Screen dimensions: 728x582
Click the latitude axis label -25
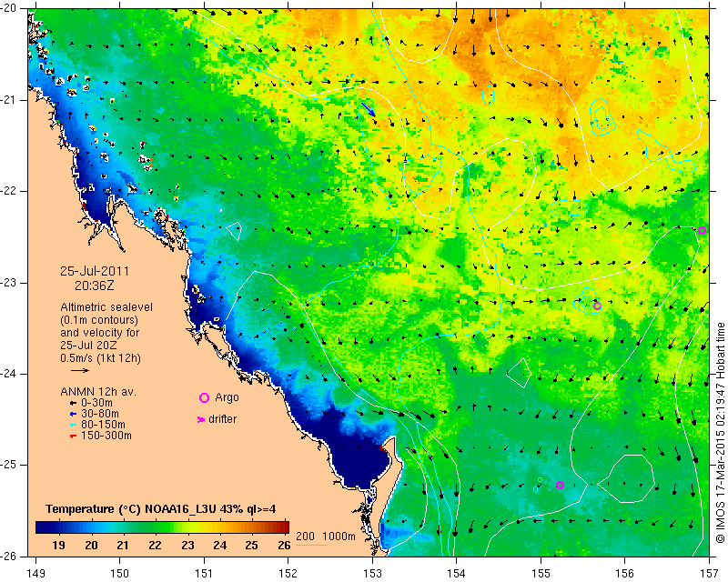tap(9, 465)
